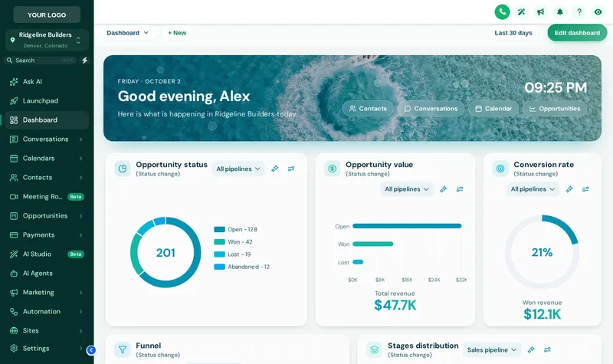The image size is (613, 364).
Task: Click AI sparkle icon on Opportunity status card
Action: click(275, 169)
